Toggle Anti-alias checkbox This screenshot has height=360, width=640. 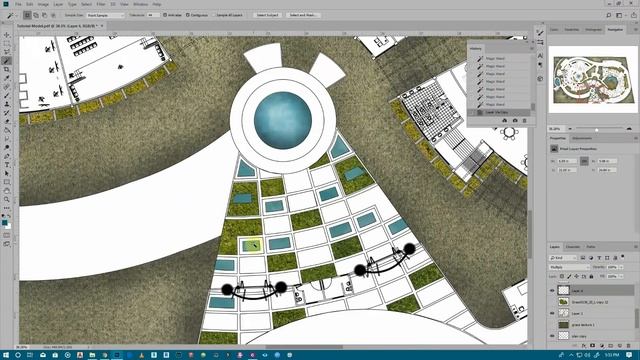[165, 15]
